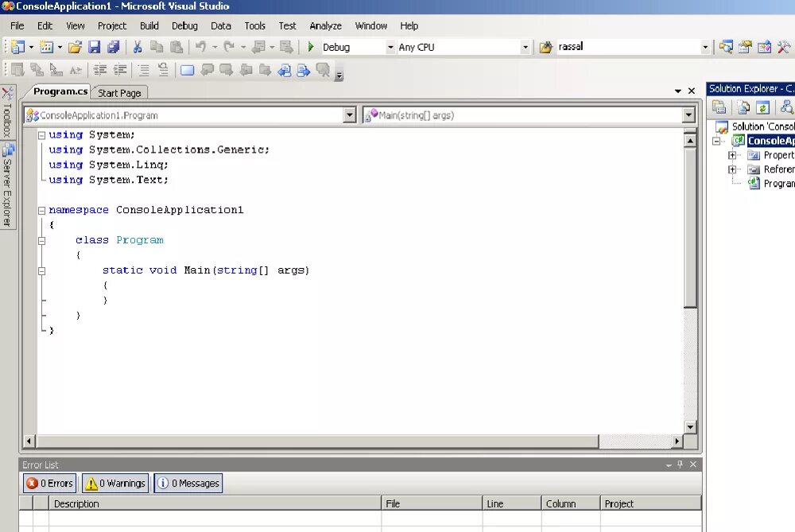The width and height of the screenshot is (795, 532).
Task: Increase line indent using text editor toolbar
Action: click(x=120, y=70)
